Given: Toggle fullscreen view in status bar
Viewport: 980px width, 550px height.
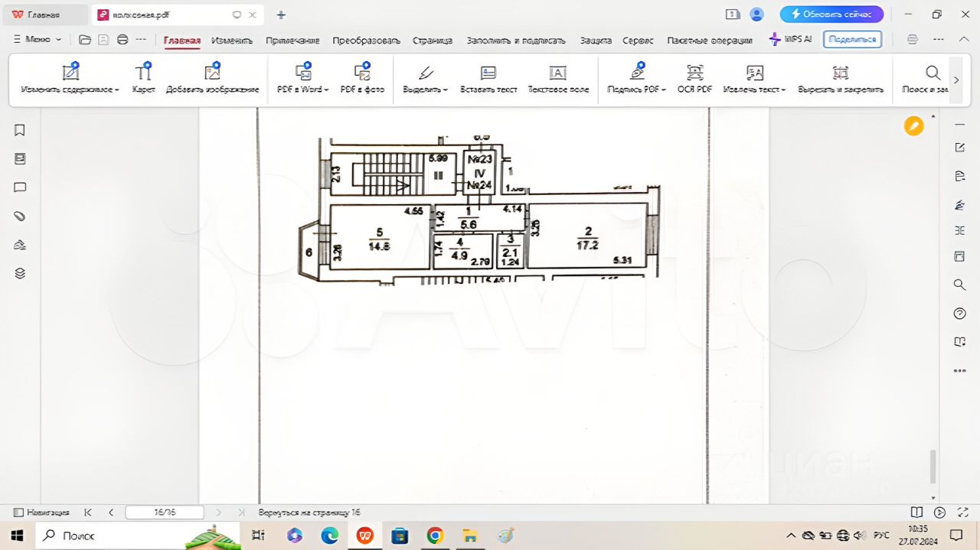Looking at the screenshot, I should [962, 513].
